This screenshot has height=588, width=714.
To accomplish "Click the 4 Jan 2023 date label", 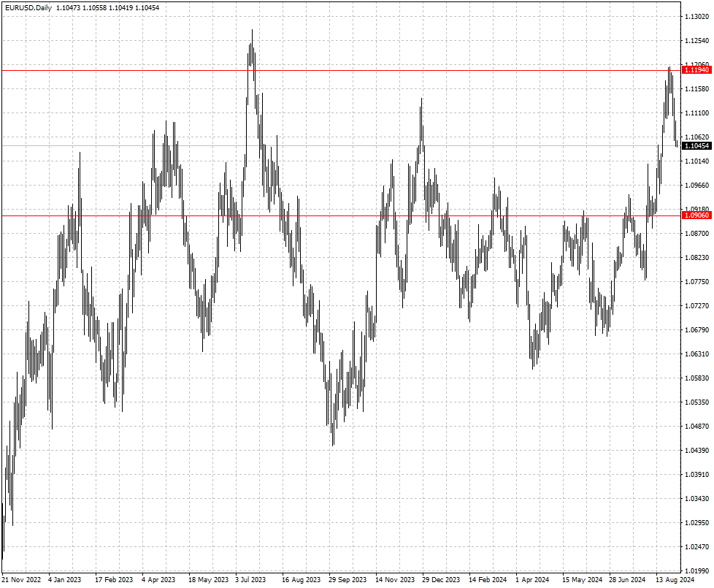I will (x=65, y=580).
